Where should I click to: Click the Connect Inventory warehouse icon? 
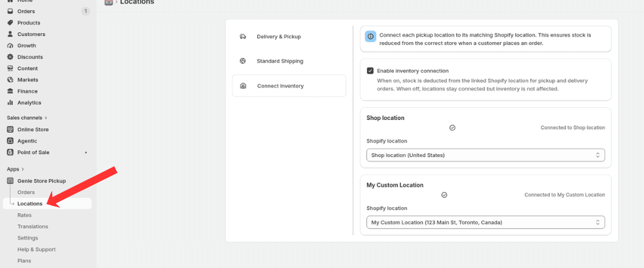[243, 86]
